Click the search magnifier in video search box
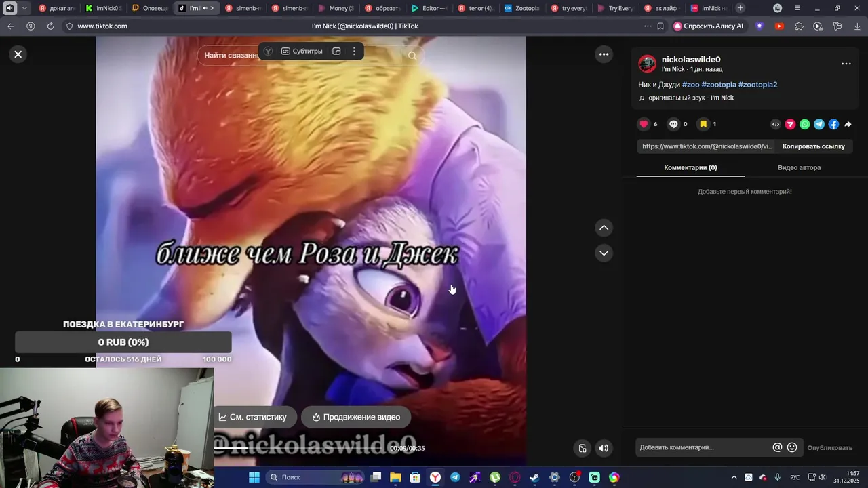Image resolution: width=868 pixels, height=488 pixels. [x=412, y=56]
